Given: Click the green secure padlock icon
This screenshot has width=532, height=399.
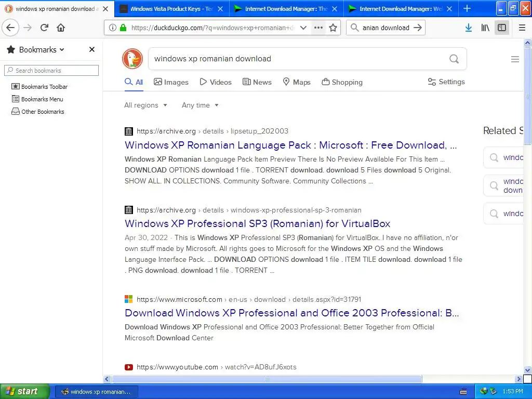Looking at the screenshot, I should point(123,28).
